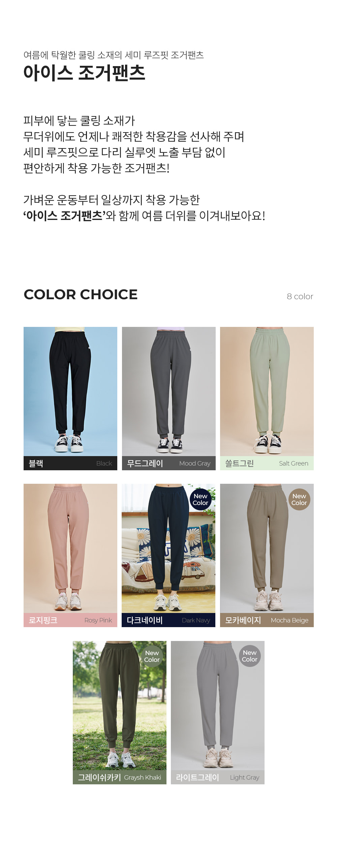This screenshot has height=868, width=337.
Task: Click the 8 color count text
Action: click(300, 297)
